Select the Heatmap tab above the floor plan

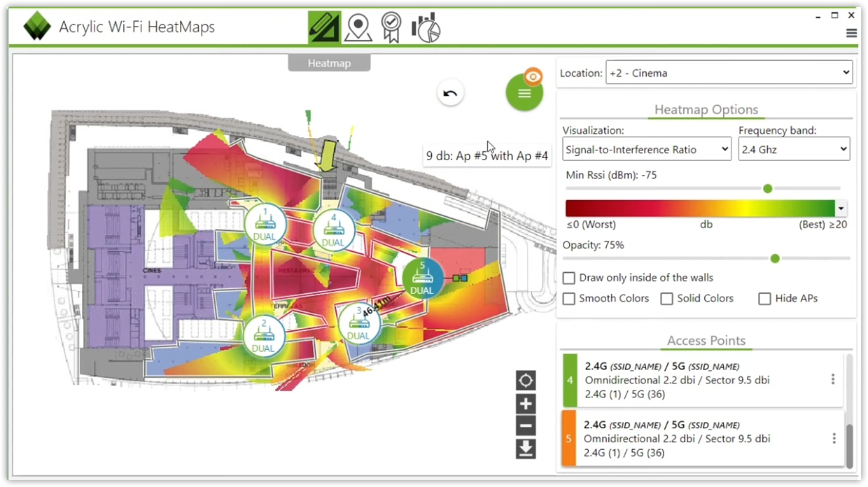(329, 63)
